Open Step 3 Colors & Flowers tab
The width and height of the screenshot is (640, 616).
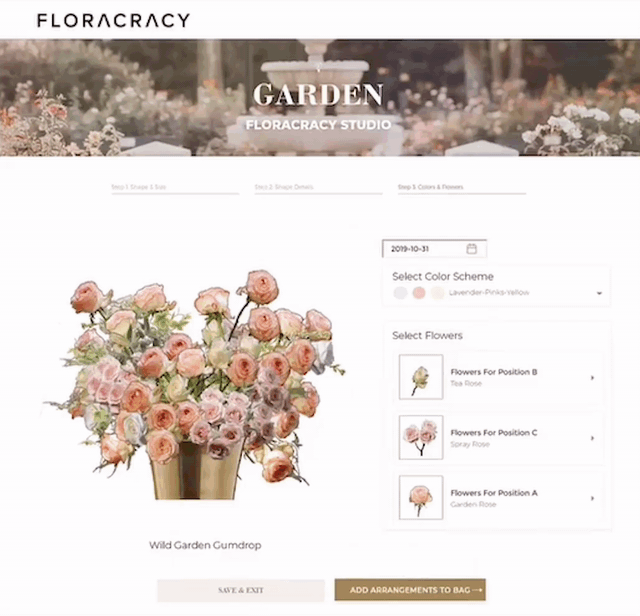pyautogui.click(x=462, y=187)
